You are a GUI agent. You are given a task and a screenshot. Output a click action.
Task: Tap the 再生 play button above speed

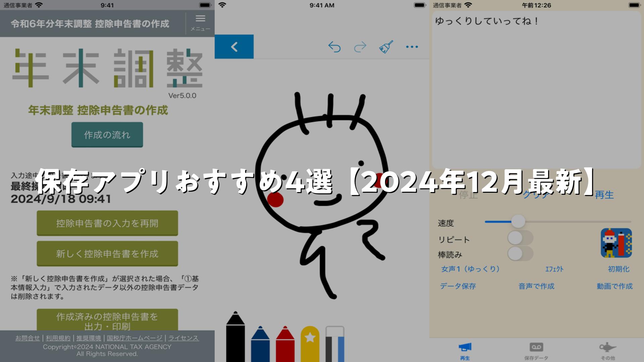604,195
